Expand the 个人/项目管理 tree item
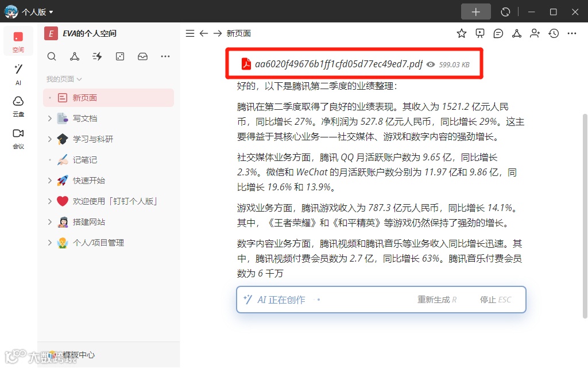588x368 pixels. 50,243
